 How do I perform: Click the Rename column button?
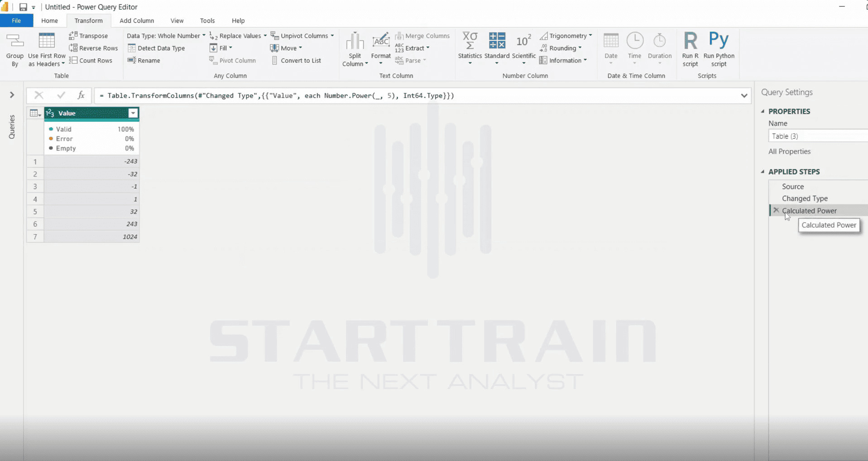pyautogui.click(x=144, y=60)
